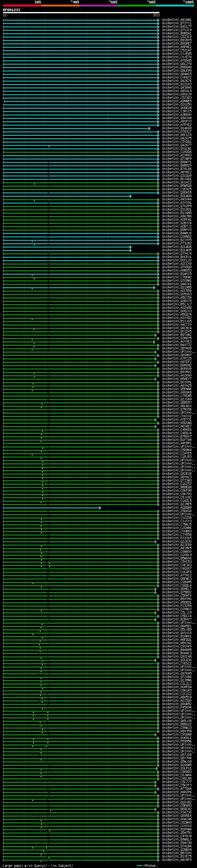Select label UniRef100_D0CLZ0
This screenshot has width=197, height=868.
point(176,260)
